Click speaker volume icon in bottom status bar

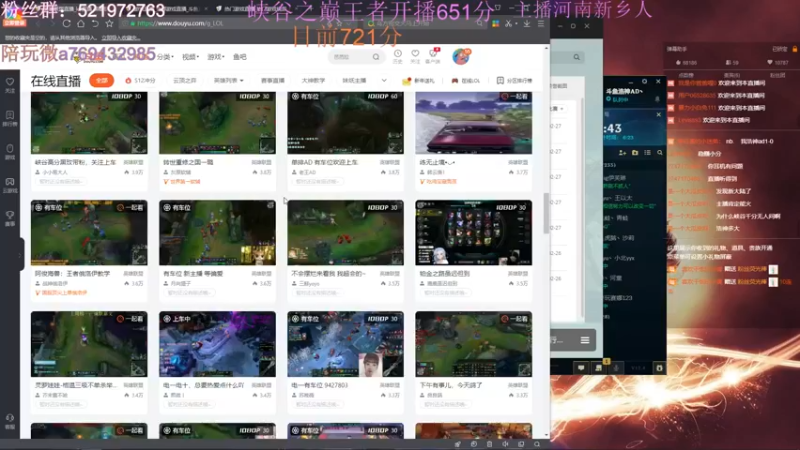505,444
